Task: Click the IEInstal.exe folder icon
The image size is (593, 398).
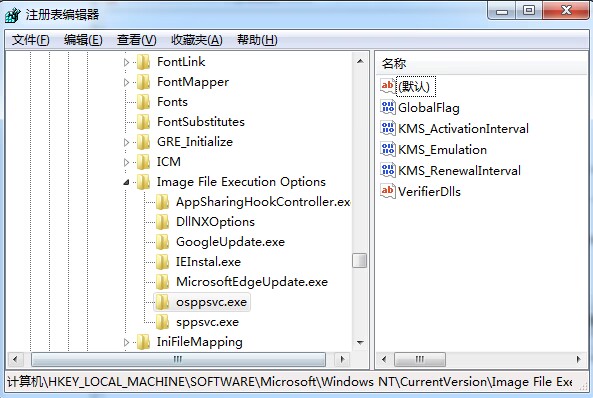Action: pos(163,262)
